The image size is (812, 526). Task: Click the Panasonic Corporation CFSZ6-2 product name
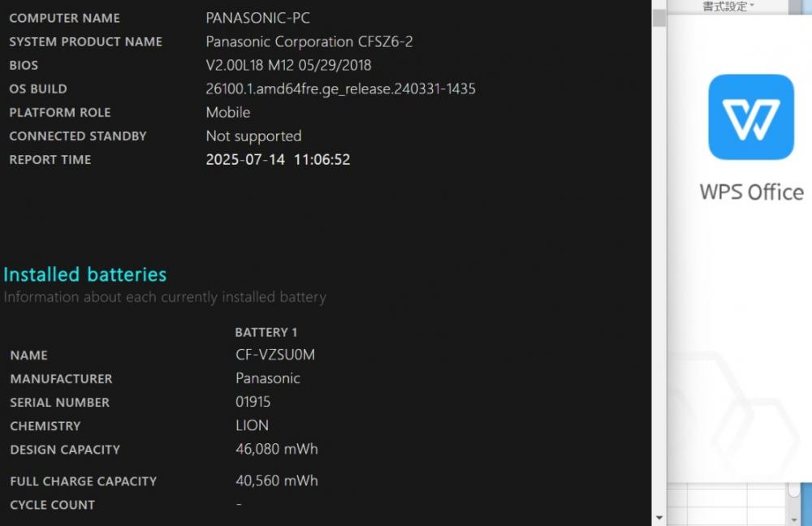point(309,41)
